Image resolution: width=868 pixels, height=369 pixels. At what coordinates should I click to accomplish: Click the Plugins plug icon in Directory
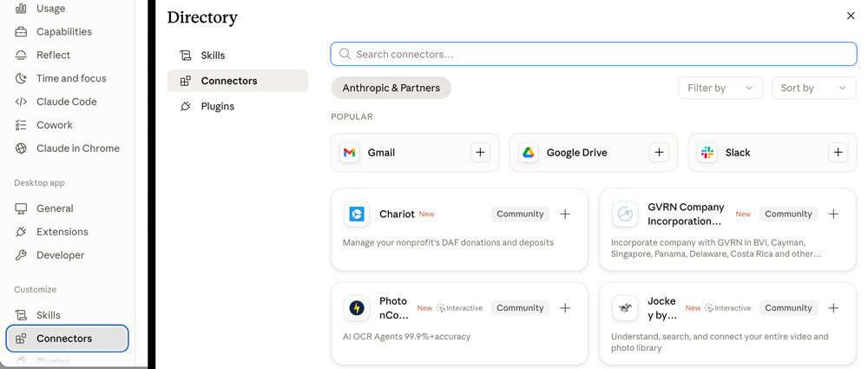186,107
